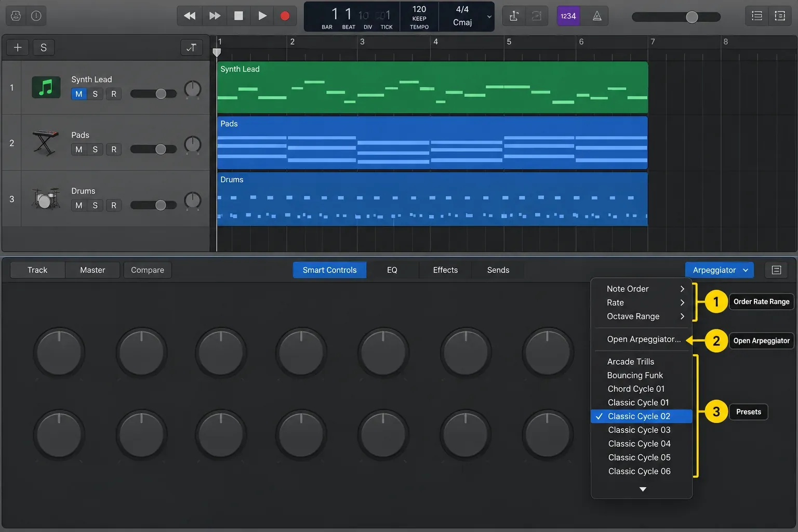The width and height of the screenshot is (798, 532).
Task: Click the Stop transport button
Action: tap(238, 16)
